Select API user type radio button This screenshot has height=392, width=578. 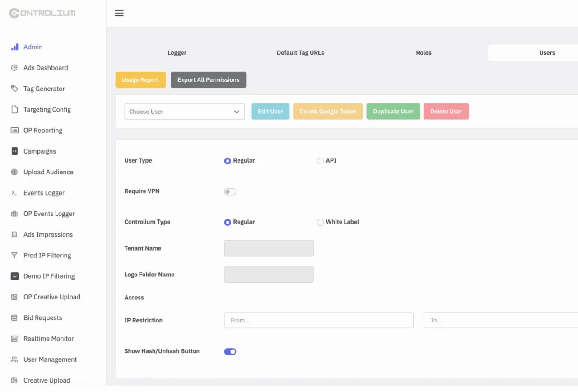coord(320,161)
